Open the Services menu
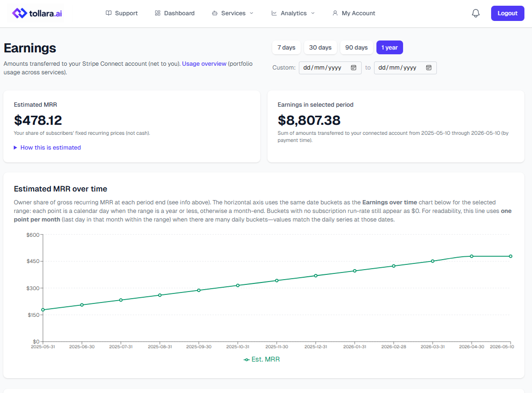 pyautogui.click(x=233, y=13)
